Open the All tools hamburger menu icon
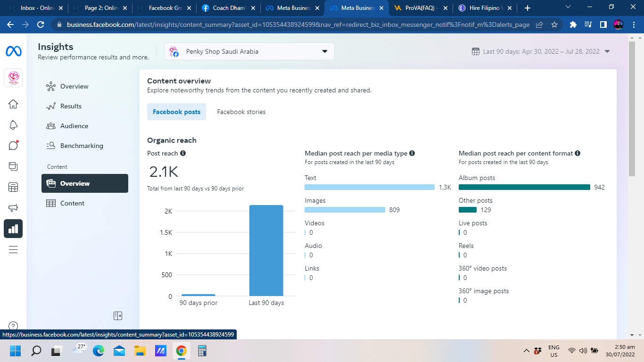 (x=13, y=250)
